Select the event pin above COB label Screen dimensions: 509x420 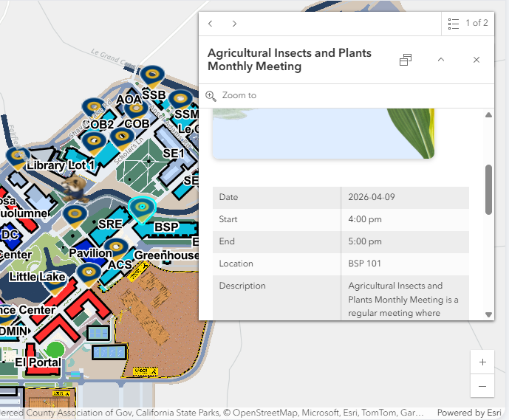[136, 111]
